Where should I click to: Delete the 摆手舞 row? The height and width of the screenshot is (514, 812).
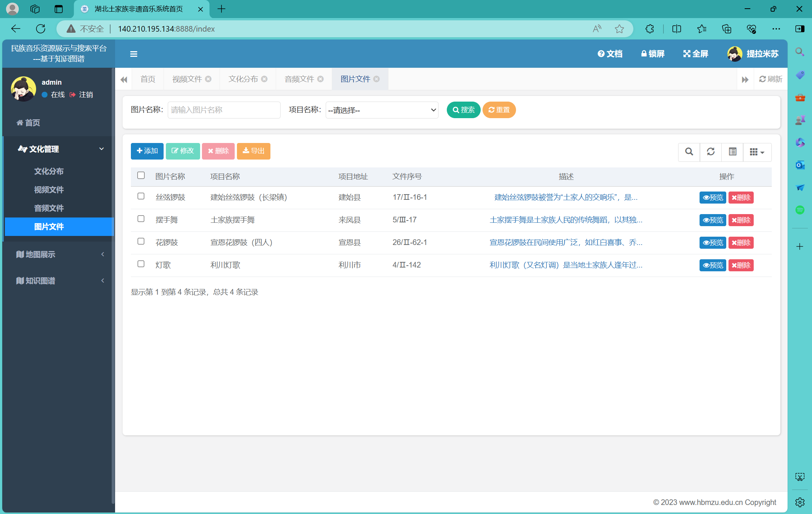(741, 220)
